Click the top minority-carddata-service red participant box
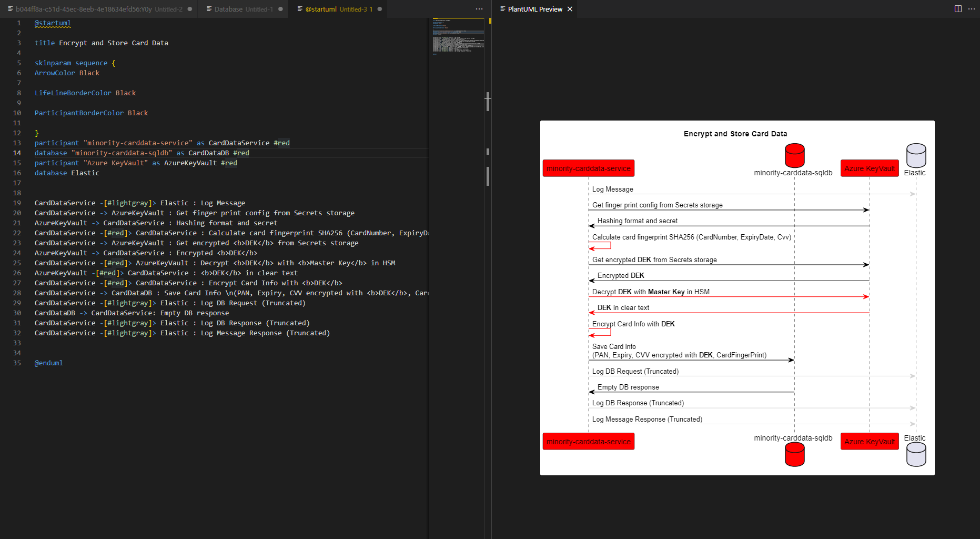The image size is (980, 539). coord(588,168)
